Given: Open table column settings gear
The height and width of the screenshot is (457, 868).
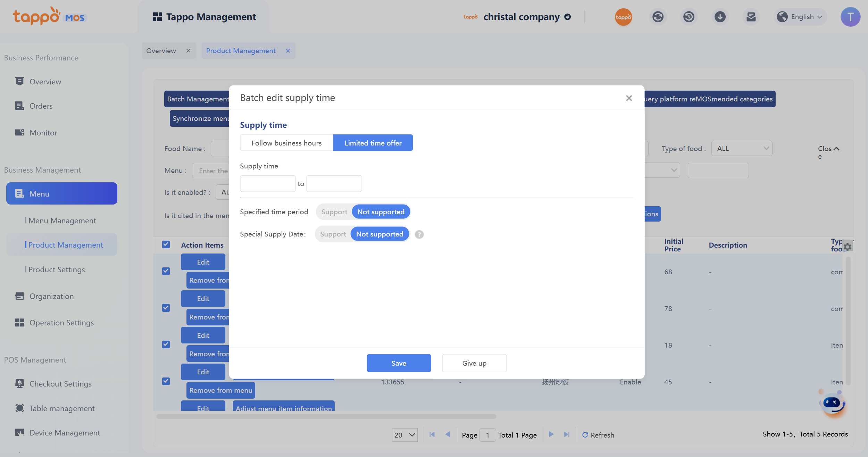Looking at the screenshot, I should coord(848,247).
